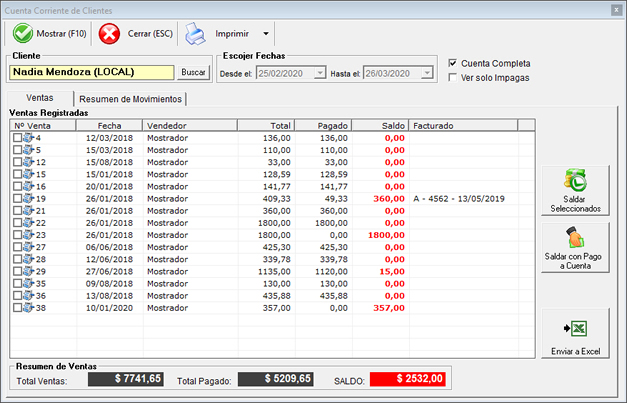Click the sale icon in row 22
The height and width of the screenshot is (403, 627).
[28, 223]
